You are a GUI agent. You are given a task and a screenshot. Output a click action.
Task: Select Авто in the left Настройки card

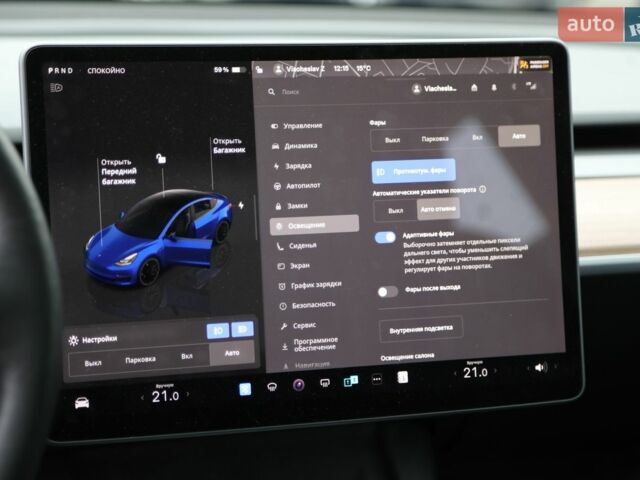pos(232,353)
